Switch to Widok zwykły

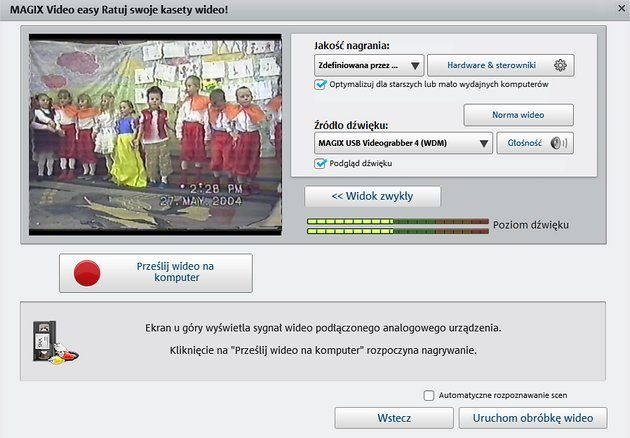[372, 196]
